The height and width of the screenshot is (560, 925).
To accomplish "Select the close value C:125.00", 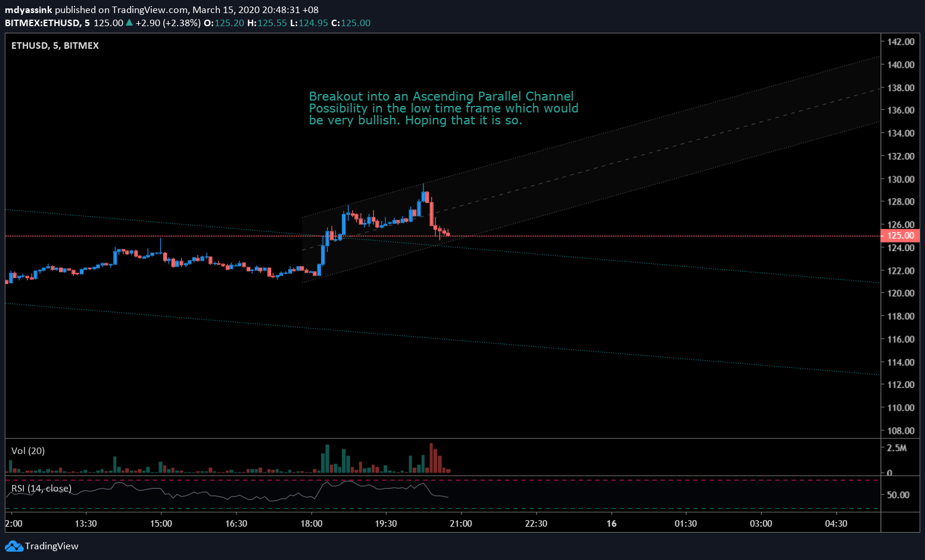I will 351,23.
